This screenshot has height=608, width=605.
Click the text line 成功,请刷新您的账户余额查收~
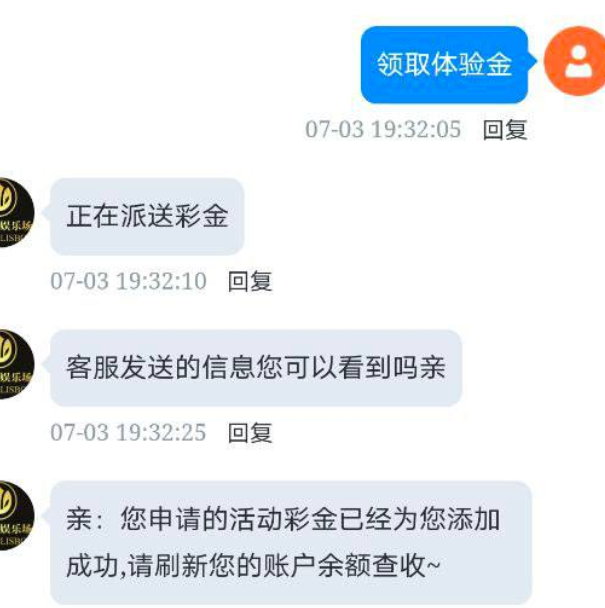click(254, 566)
